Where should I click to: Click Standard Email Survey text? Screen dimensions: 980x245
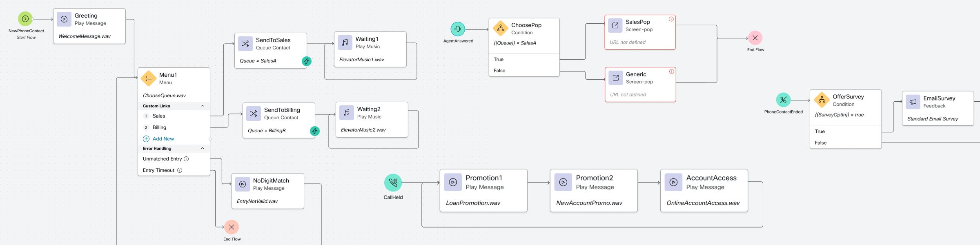(x=933, y=119)
